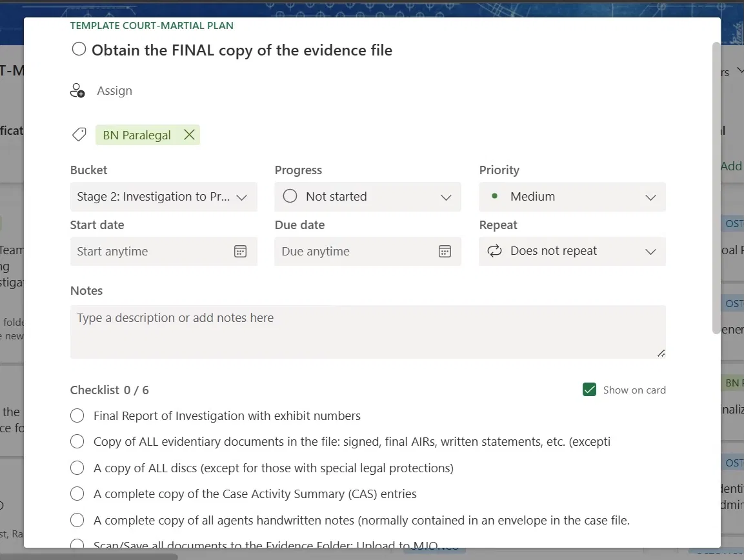Click the dialog vertical scrollbar
Viewport: 744px width, 560px height.
click(x=716, y=188)
